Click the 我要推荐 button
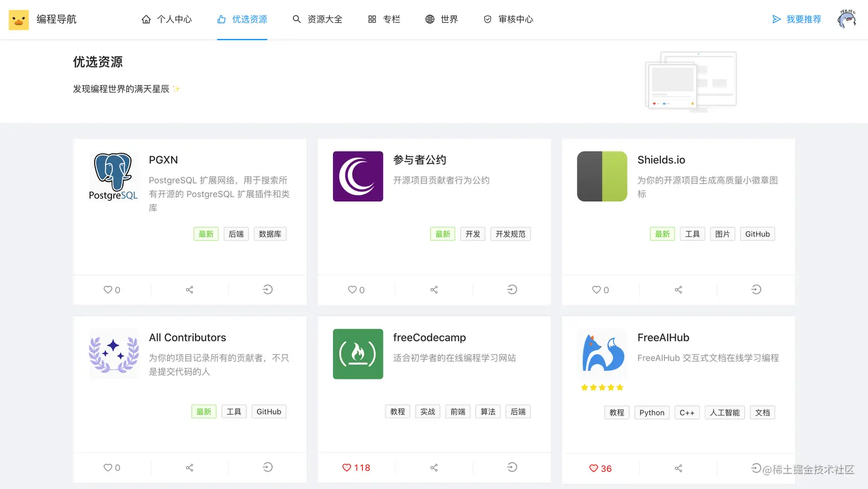This screenshot has width=868, height=489. 797,20
